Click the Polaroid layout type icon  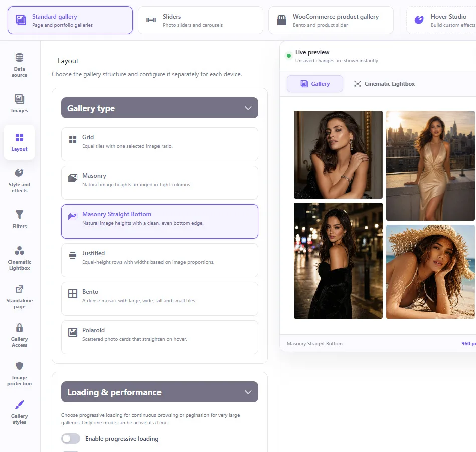click(x=73, y=332)
